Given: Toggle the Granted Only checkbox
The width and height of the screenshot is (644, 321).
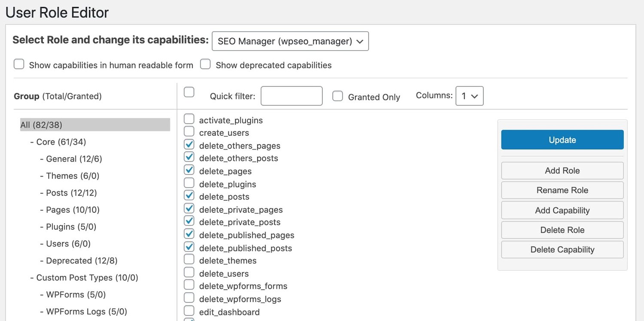Looking at the screenshot, I should [x=338, y=96].
